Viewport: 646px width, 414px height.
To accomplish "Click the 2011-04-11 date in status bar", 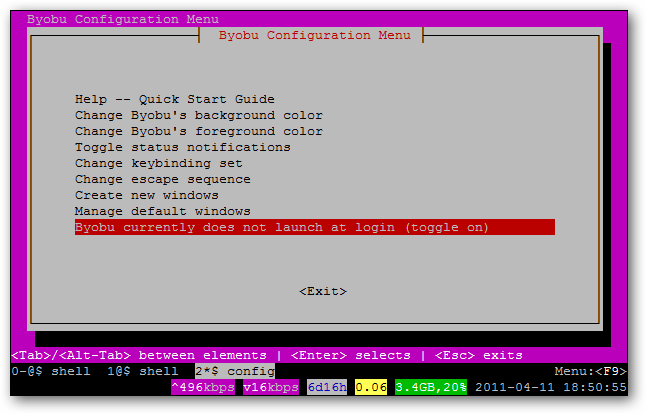I will (x=515, y=388).
